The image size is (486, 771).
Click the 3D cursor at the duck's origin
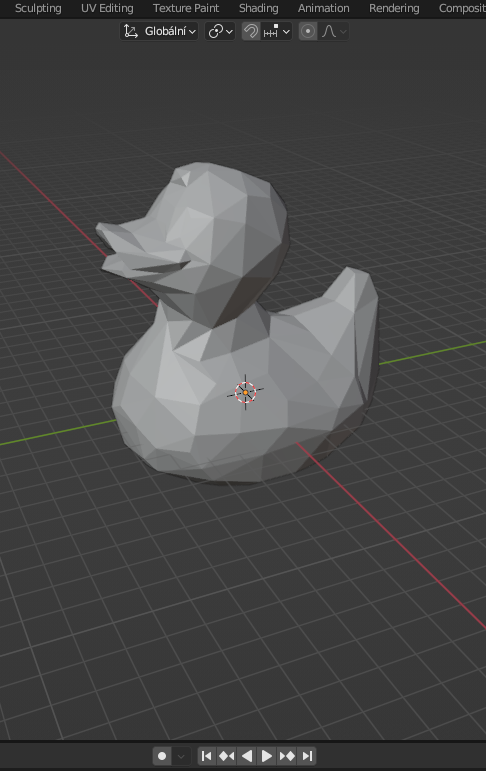(x=245, y=392)
